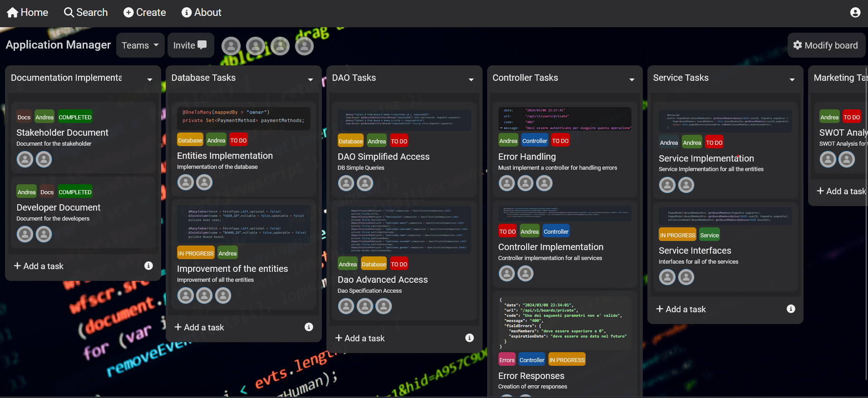Click first member avatar on Controller Implementation

tap(507, 274)
